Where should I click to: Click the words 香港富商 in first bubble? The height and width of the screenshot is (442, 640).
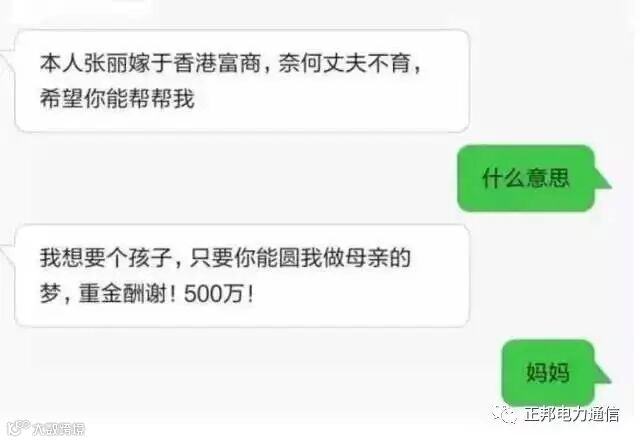point(217,63)
